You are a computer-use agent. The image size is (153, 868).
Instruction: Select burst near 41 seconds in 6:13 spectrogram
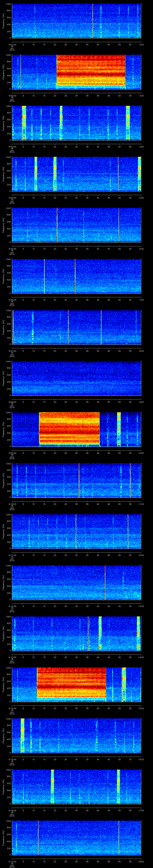tap(100, 633)
